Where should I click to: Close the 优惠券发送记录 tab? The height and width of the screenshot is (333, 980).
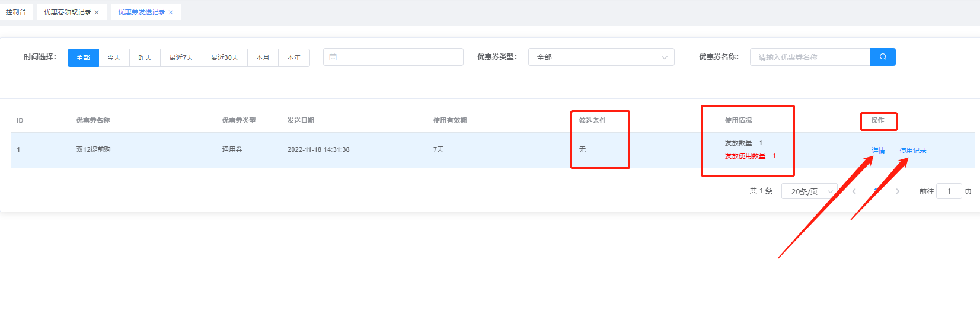pyautogui.click(x=171, y=12)
